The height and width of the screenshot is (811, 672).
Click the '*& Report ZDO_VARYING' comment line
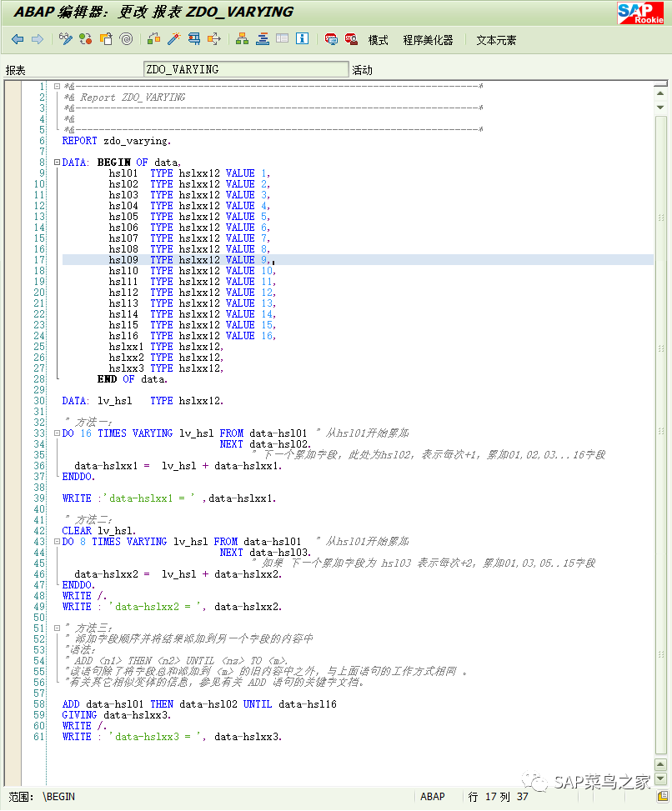pyautogui.click(x=124, y=98)
